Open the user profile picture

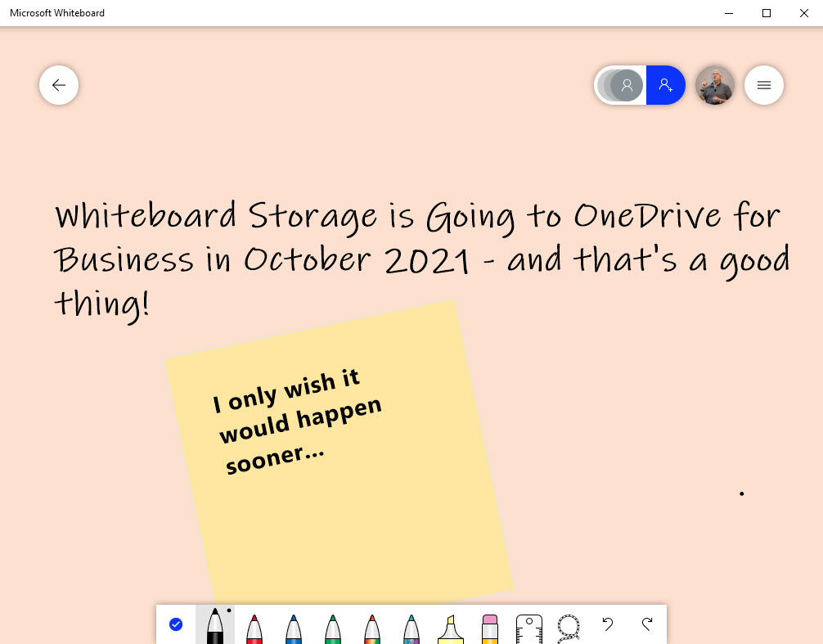[714, 85]
